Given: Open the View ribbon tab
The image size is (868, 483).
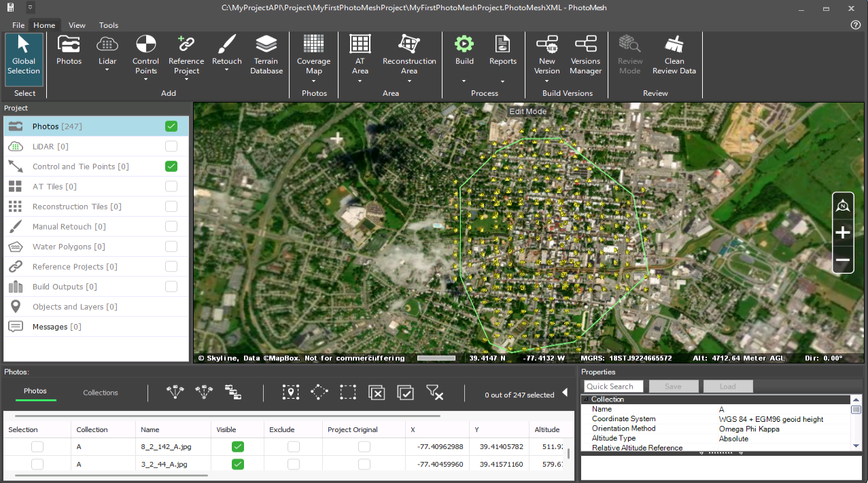Looking at the screenshot, I should click(x=77, y=25).
